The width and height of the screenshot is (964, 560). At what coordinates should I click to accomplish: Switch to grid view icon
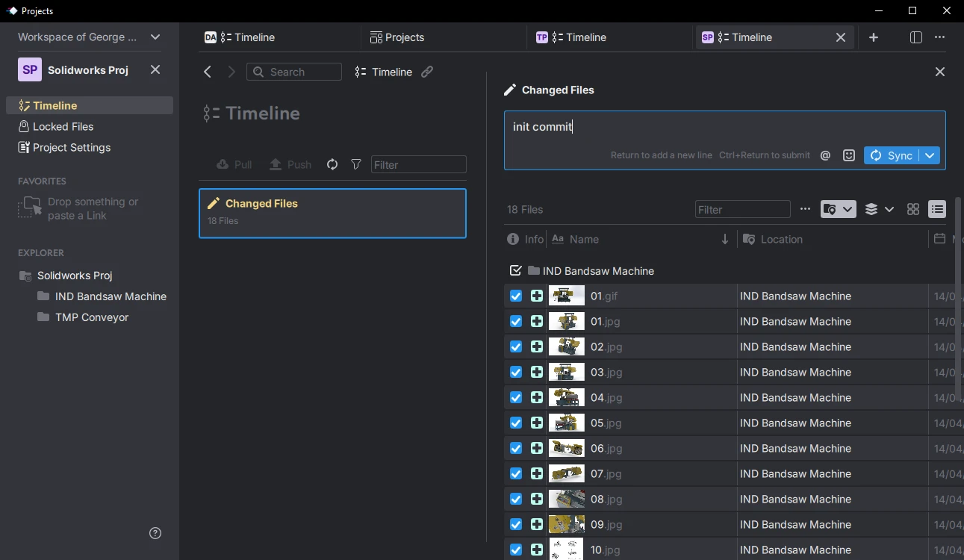pos(912,209)
